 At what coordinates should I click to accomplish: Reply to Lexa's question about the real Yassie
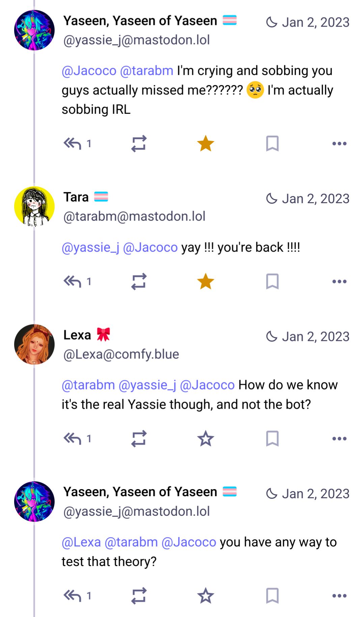coord(75,438)
